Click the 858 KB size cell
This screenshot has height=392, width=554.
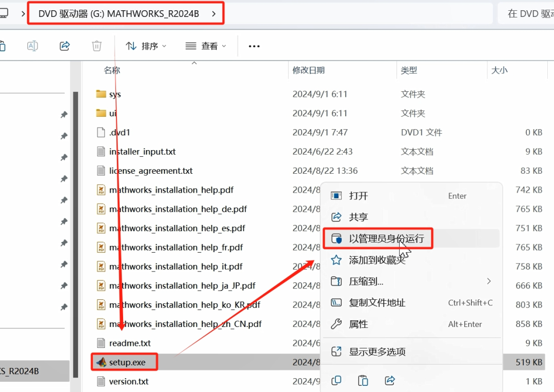(x=528, y=324)
